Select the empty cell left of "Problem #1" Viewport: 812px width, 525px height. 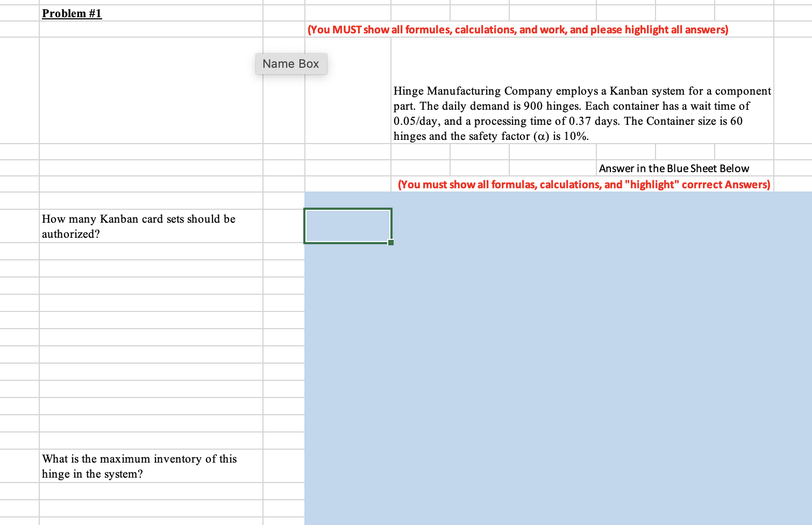click(19, 13)
